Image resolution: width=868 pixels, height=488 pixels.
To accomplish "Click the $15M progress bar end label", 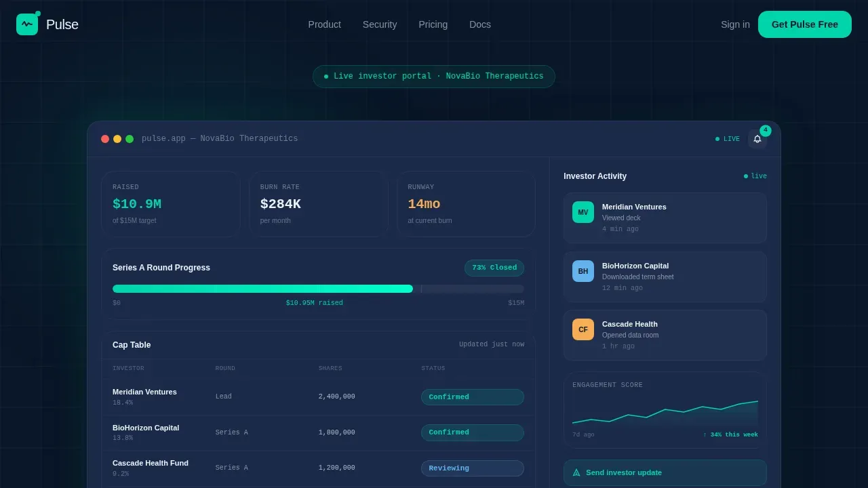I will tap(516, 304).
